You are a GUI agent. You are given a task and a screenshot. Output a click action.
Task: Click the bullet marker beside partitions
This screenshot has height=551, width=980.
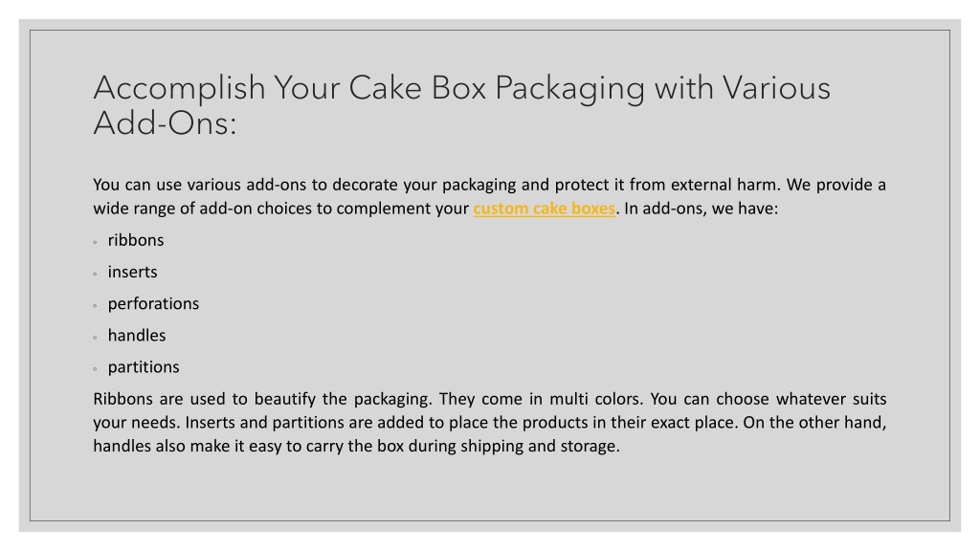95,369
